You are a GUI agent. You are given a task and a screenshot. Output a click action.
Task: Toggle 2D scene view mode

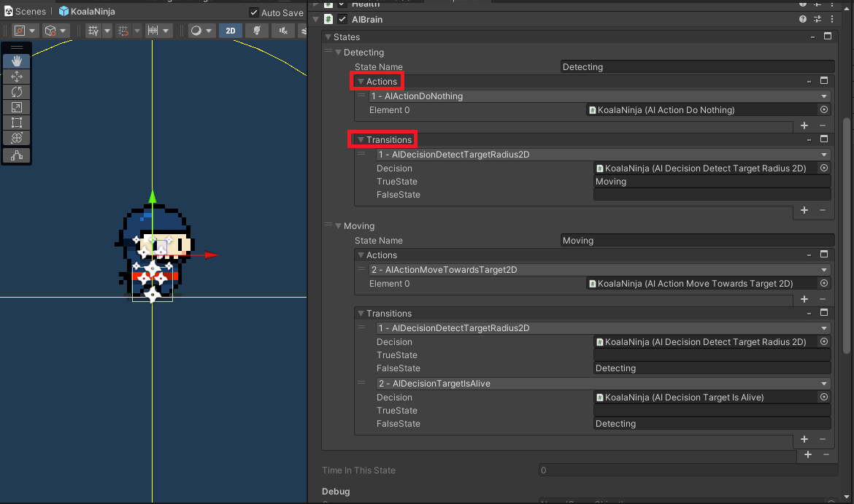(230, 31)
